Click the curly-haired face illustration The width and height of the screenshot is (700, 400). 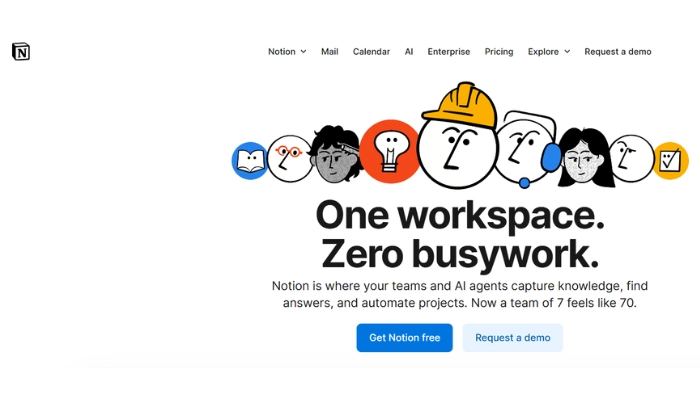336,154
